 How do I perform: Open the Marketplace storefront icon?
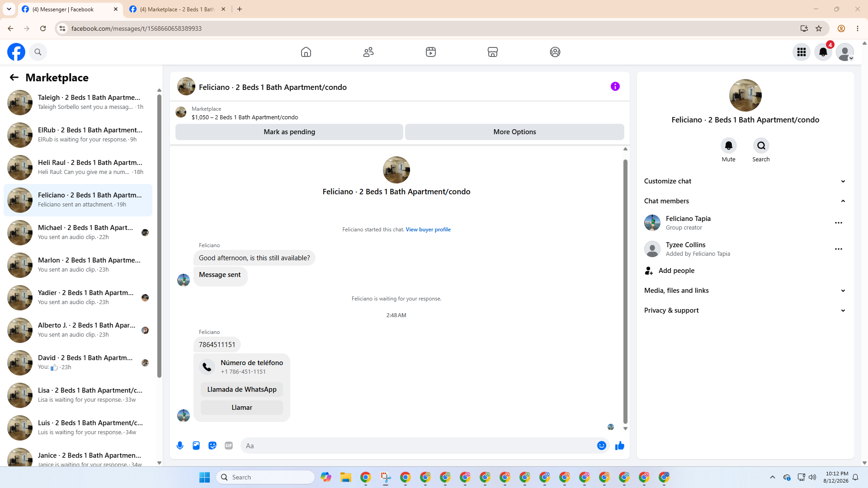[x=493, y=52]
